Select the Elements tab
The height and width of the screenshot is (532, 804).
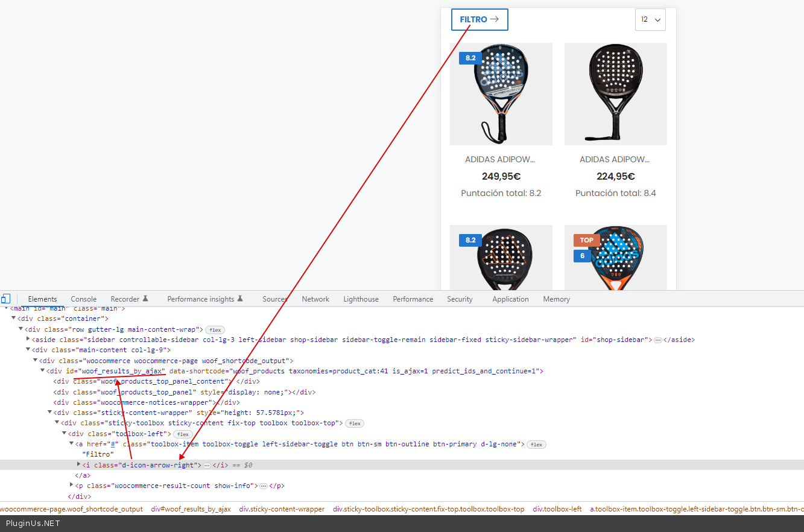(42, 299)
